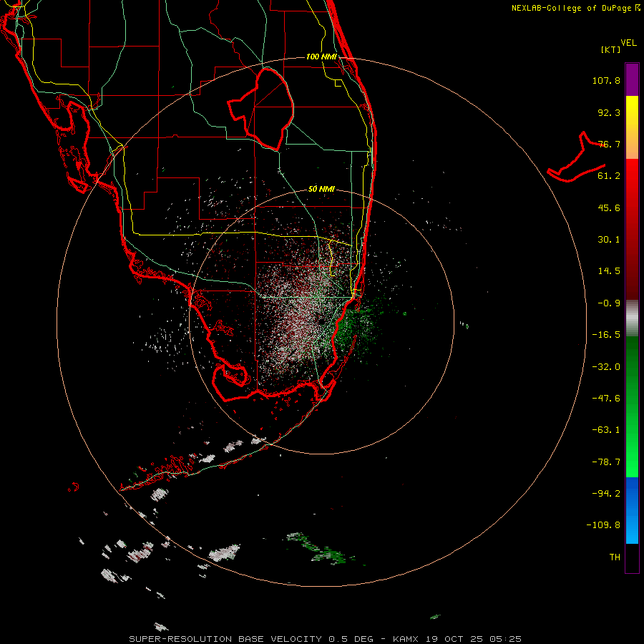Click inside the Lake Okeechobee outline
This screenshot has height=644, width=644.
(x=267, y=109)
